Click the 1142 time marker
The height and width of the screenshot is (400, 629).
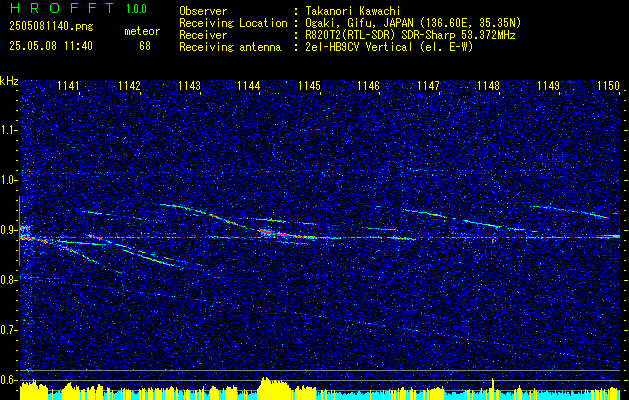(130, 85)
